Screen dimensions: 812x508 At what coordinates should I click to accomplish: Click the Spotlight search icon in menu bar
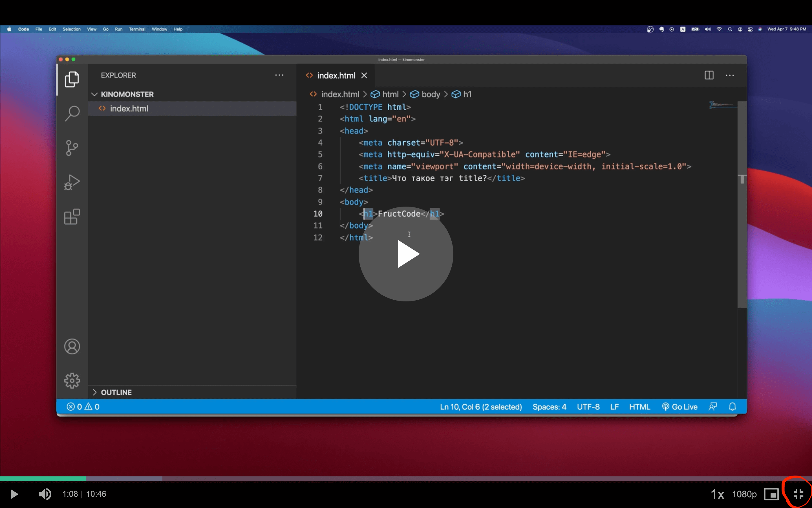tap(730, 29)
